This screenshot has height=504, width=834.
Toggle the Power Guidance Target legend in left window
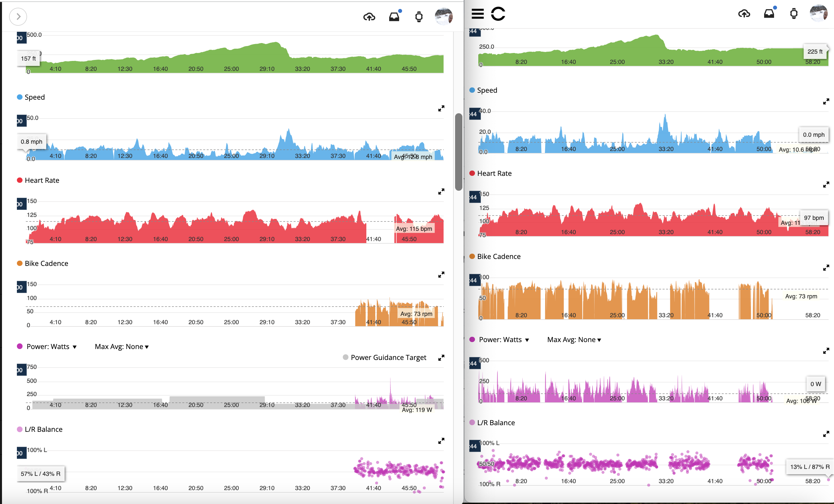click(385, 357)
